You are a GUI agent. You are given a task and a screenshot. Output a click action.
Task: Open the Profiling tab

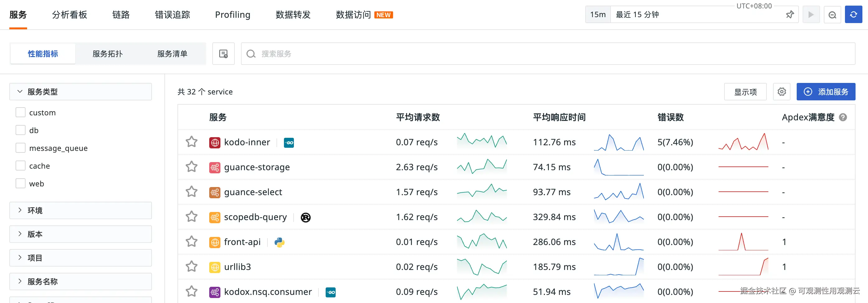point(233,15)
